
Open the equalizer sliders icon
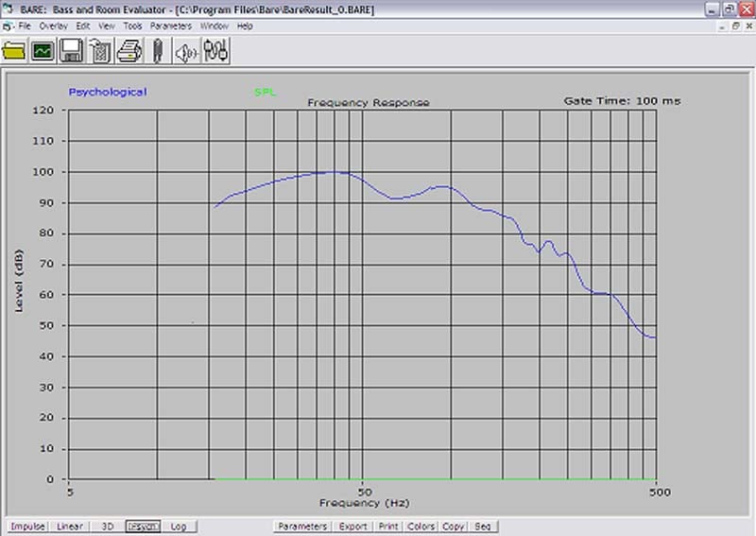click(x=216, y=51)
